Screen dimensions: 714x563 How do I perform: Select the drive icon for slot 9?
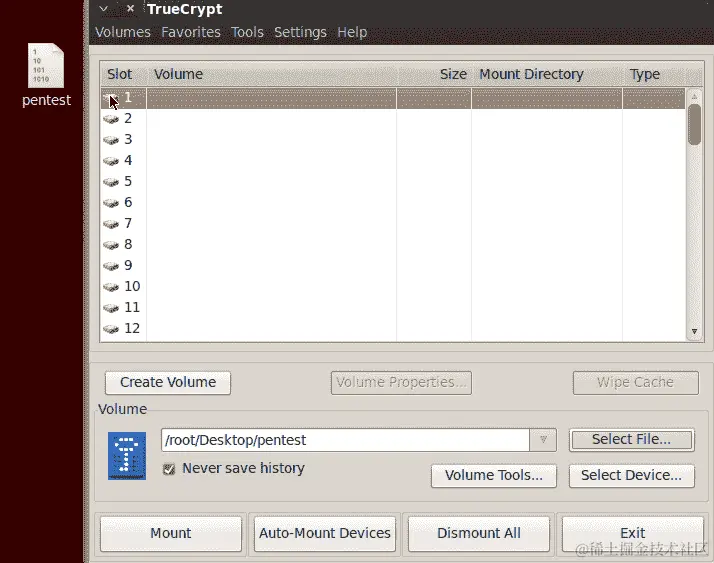coord(111,266)
